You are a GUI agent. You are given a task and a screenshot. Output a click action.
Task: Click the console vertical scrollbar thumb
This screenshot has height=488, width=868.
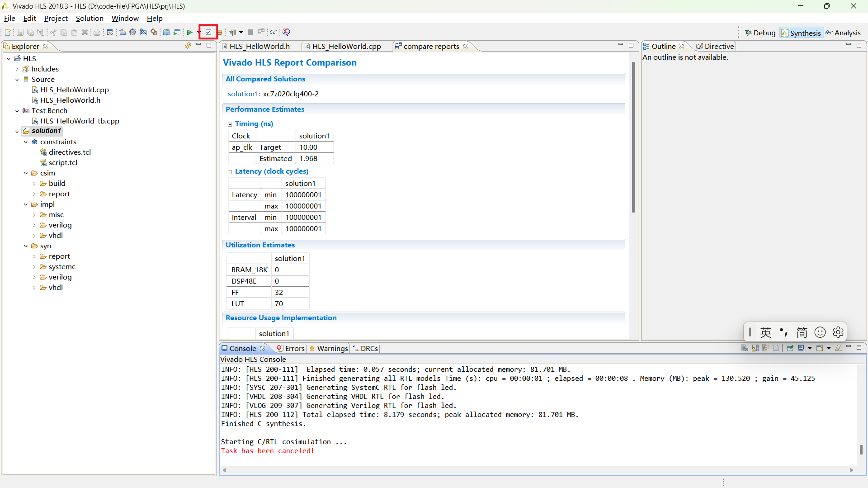tap(861, 450)
